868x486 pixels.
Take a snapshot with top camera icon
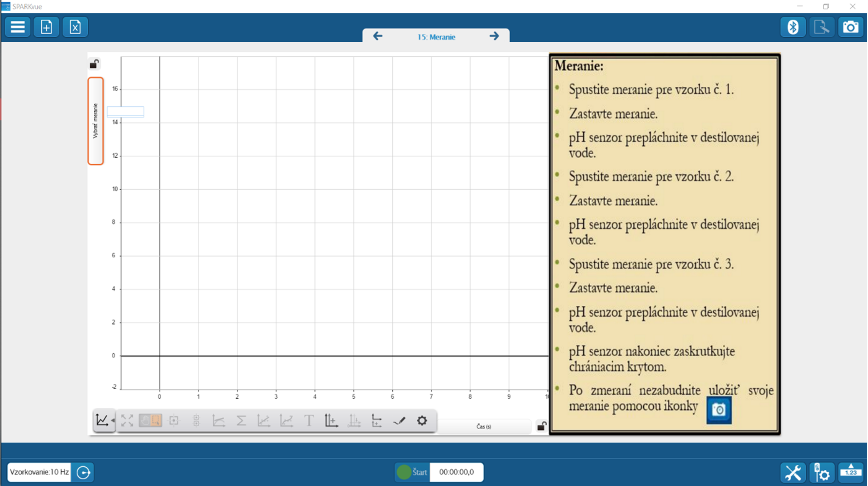[850, 27]
